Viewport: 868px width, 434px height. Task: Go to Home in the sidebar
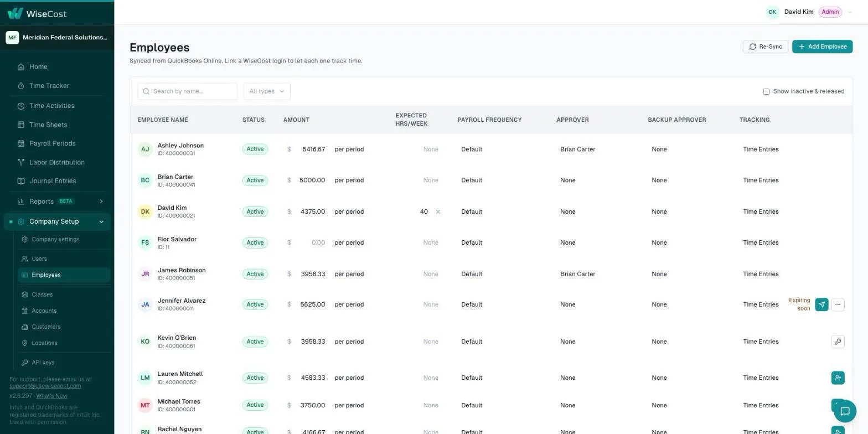(38, 67)
